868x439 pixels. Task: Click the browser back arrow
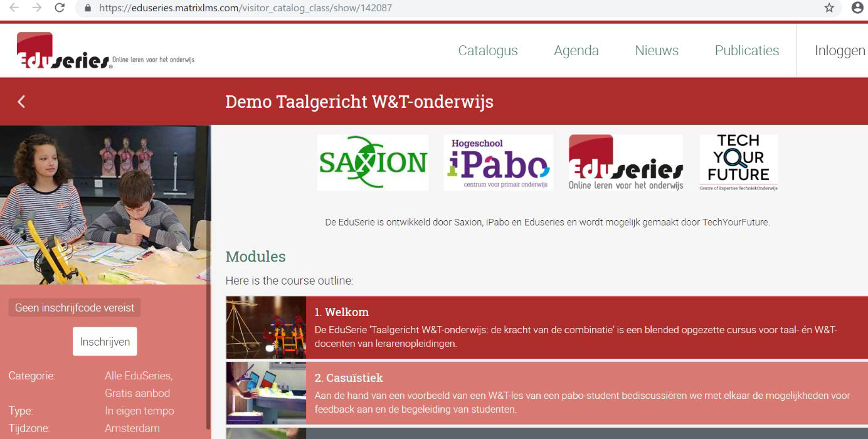pyautogui.click(x=13, y=8)
